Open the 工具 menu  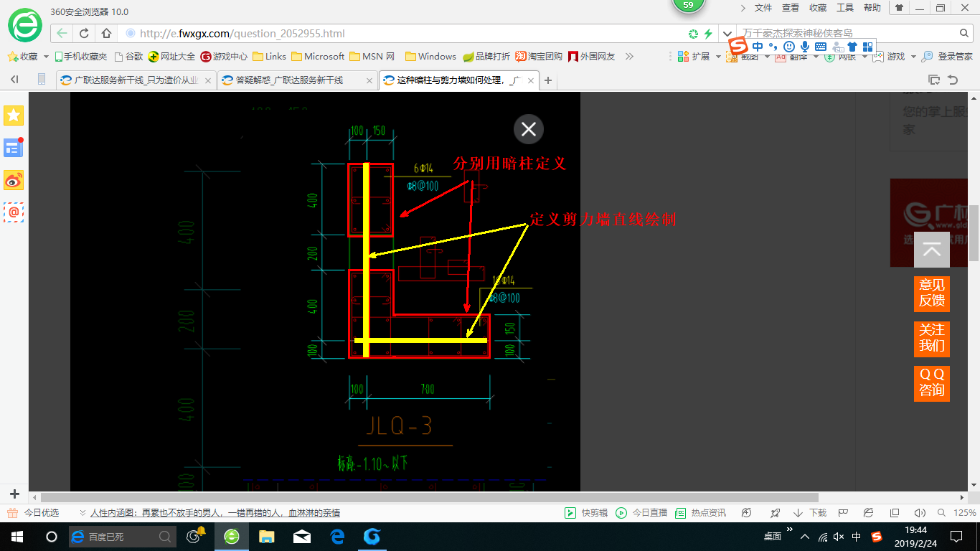[845, 8]
